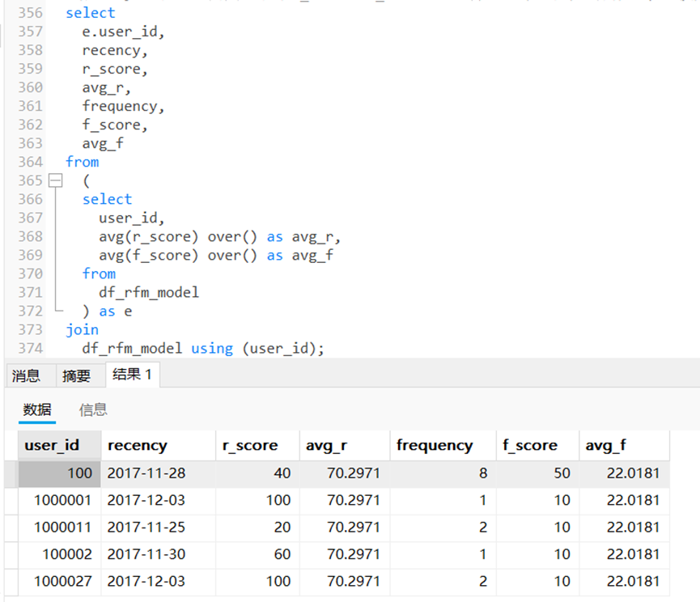Open the 信息 sub-tab
The image size is (700, 602).
pyautogui.click(x=93, y=409)
